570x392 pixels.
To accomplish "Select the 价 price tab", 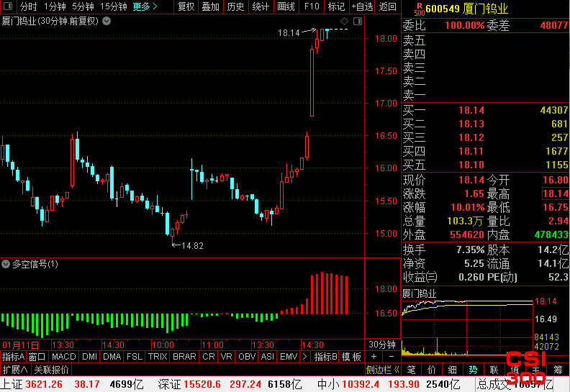I will (x=432, y=370).
